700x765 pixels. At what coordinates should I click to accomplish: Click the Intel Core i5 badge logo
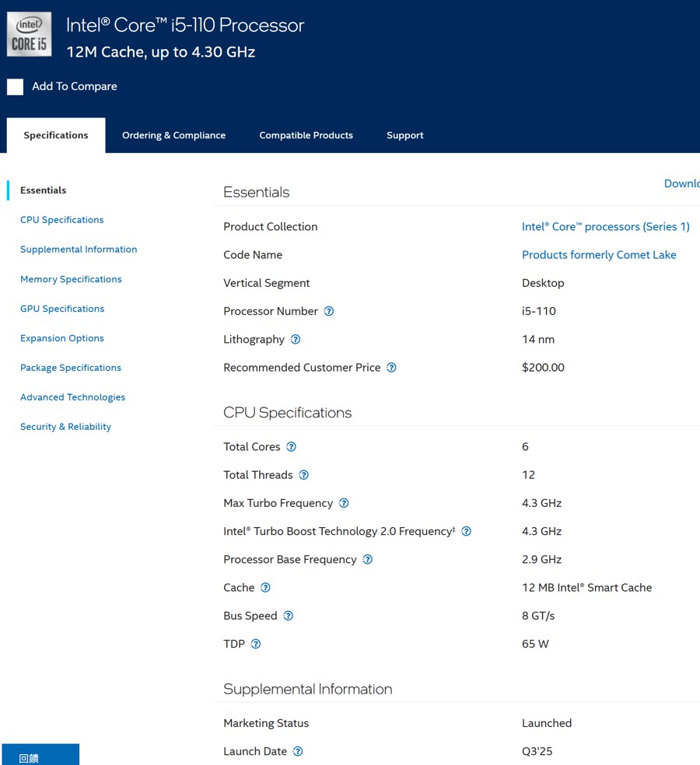click(29, 34)
